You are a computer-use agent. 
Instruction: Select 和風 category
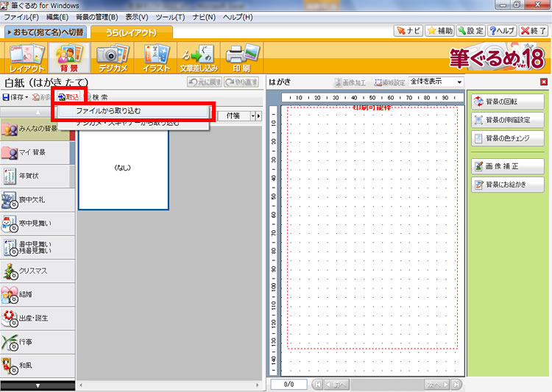click(x=38, y=366)
